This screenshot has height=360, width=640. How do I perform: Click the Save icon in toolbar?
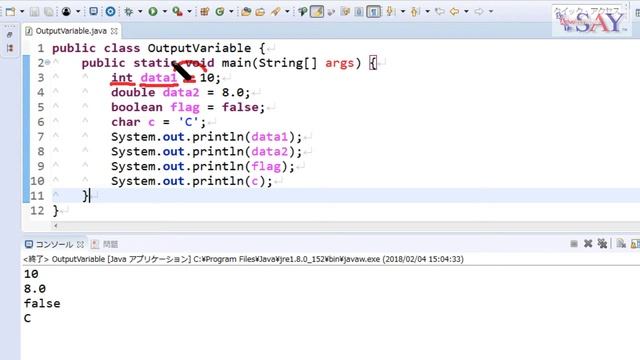pos(34,12)
